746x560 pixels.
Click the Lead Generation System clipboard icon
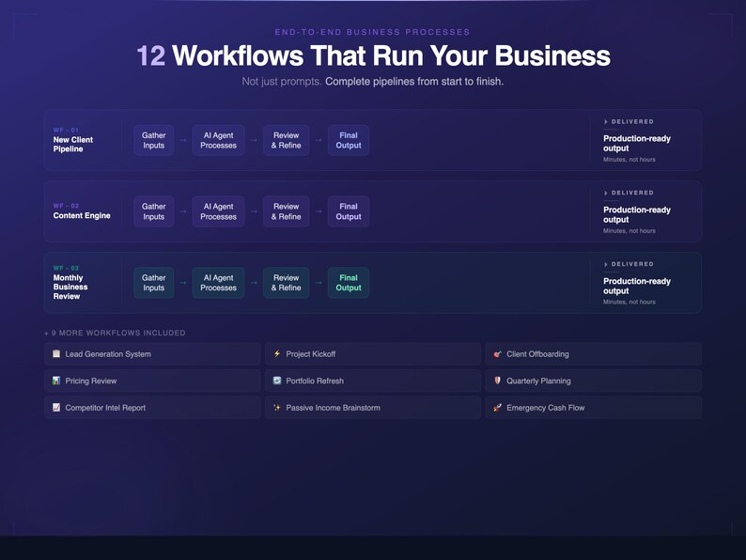[56, 353]
